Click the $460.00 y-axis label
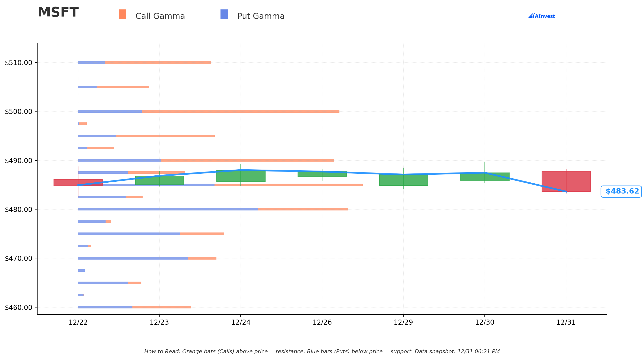This screenshot has width=644, height=359. pyautogui.click(x=19, y=307)
